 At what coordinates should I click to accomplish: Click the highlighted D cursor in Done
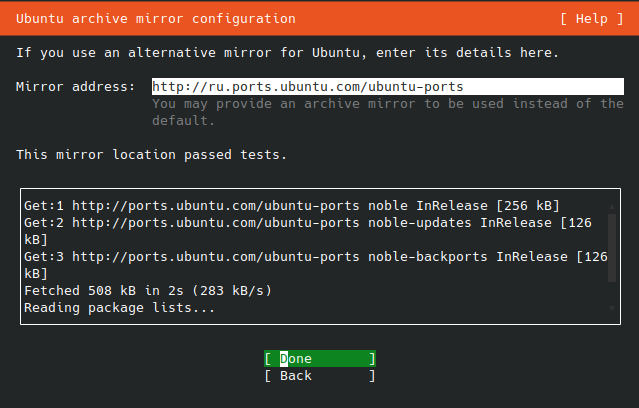284,359
